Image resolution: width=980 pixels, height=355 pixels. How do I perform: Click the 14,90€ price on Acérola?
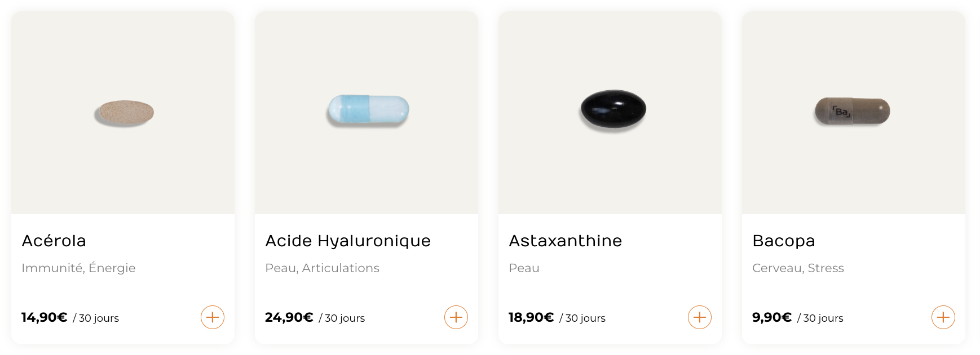click(45, 317)
